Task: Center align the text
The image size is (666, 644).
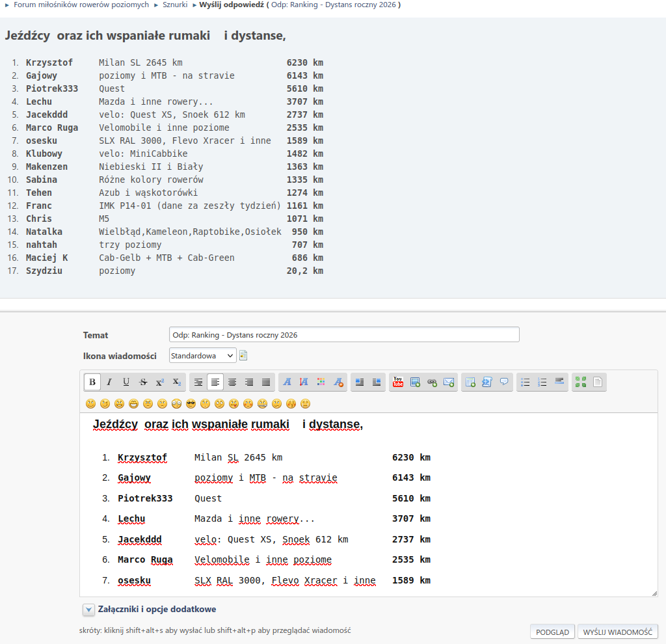Action: (x=232, y=382)
